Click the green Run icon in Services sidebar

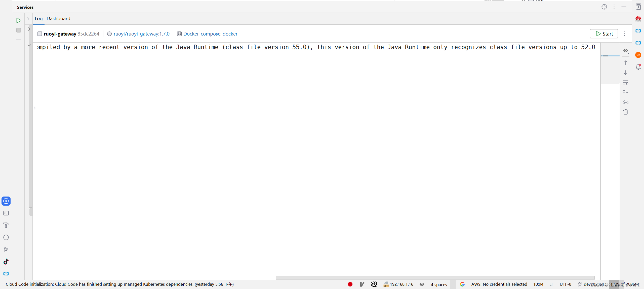click(19, 20)
